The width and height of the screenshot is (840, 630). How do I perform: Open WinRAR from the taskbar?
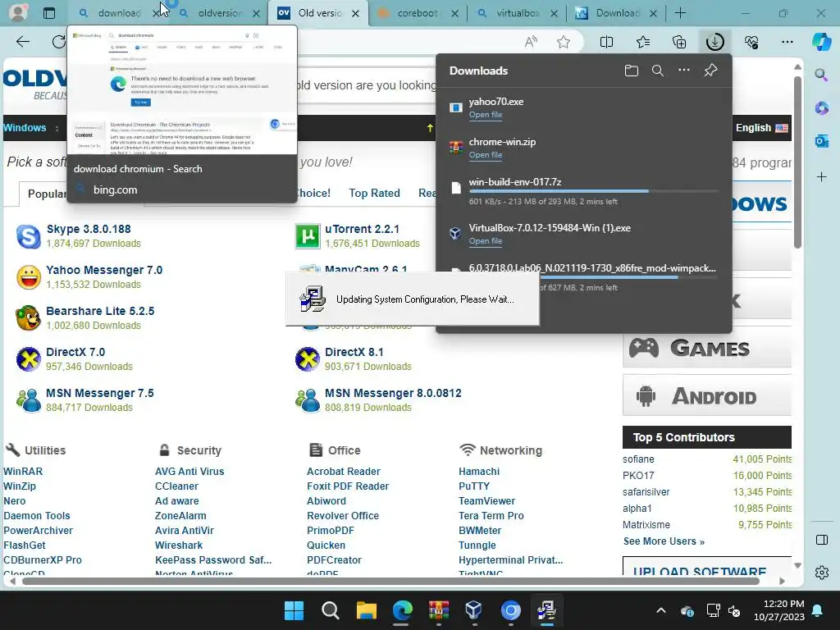click(439, 610)
